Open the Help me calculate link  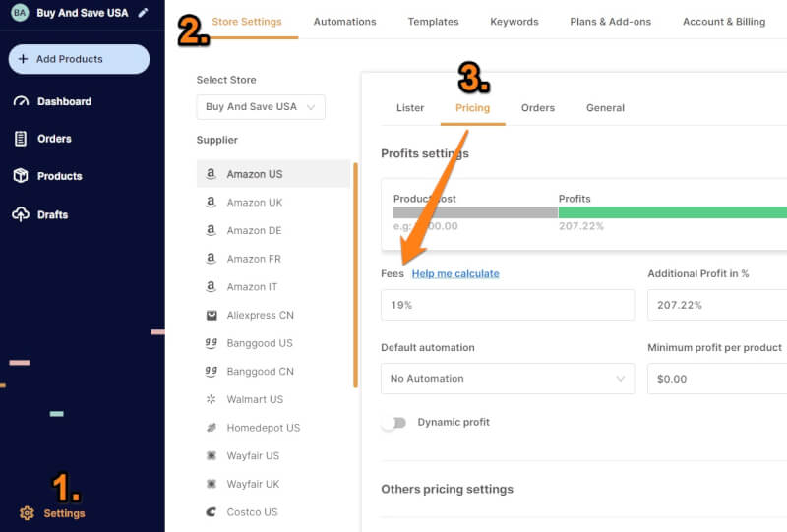pos(455,274)
